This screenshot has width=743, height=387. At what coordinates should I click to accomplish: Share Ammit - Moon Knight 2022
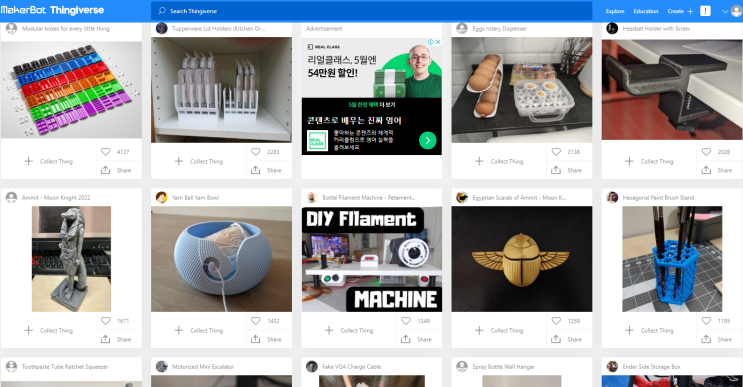116,339
